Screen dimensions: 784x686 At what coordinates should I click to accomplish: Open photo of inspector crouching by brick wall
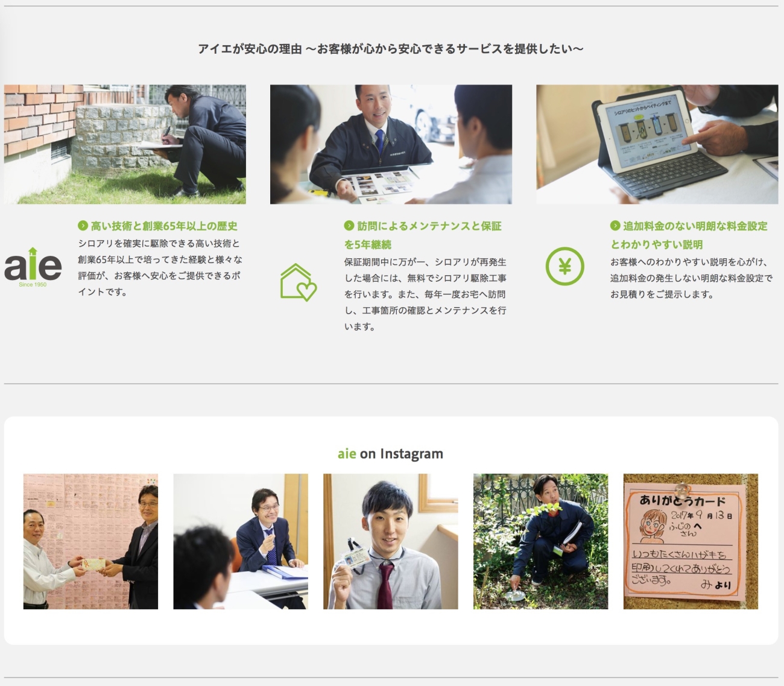pos(125,144)
